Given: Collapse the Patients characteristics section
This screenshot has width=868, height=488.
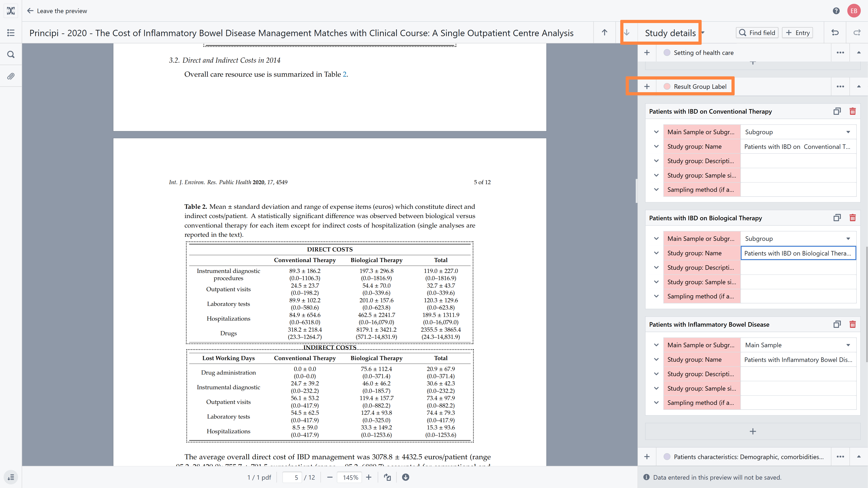Looking at the screenshot, I should pos(859,457).
